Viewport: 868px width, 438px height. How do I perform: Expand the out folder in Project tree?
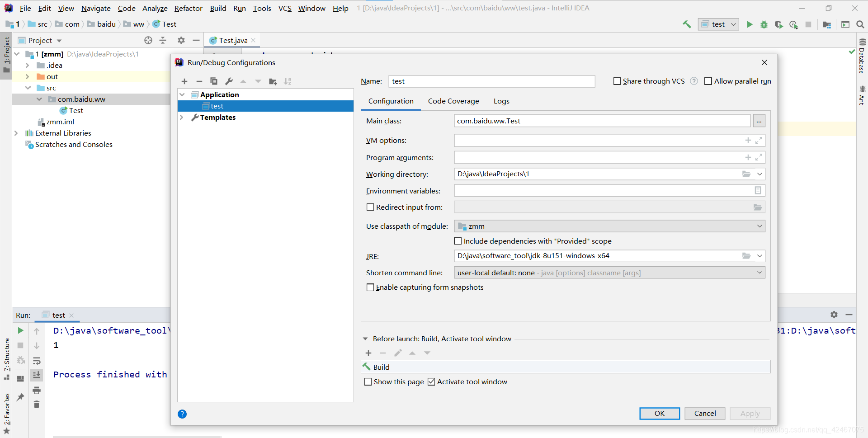click(x=28, y=77)
